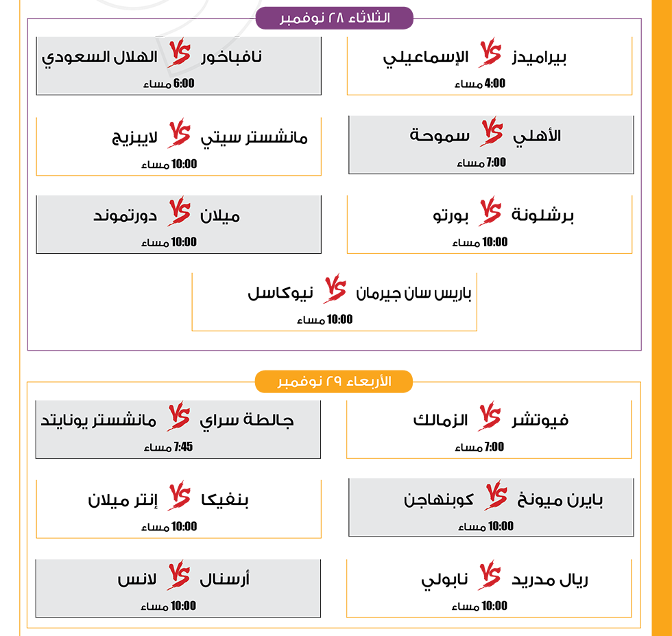Select the VS icon between بنفيكا and إنتر ميلان
672x636 pixels.
point(179,496)
